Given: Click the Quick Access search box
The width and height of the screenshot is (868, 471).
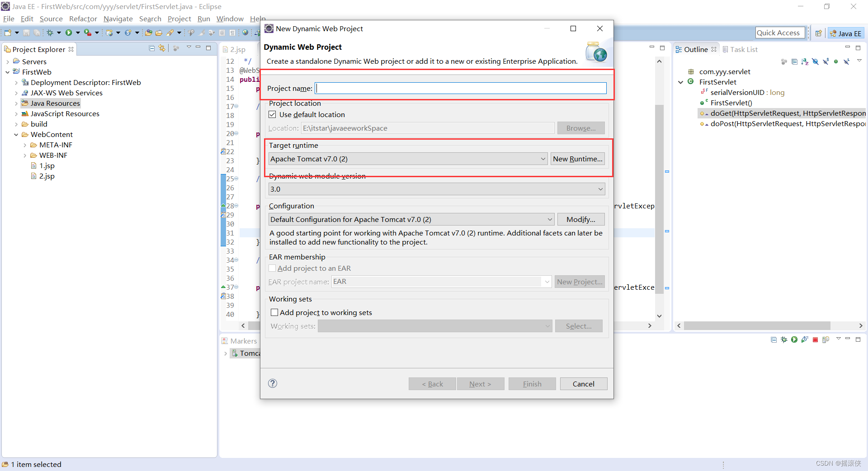Looking at the screenshot, I should click(780, 33).
